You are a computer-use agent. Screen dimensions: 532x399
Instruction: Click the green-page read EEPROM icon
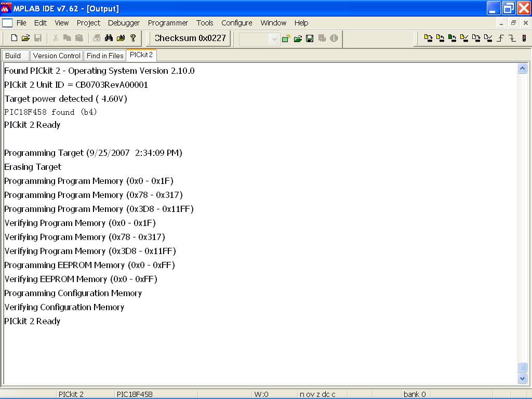pos(452,38)
